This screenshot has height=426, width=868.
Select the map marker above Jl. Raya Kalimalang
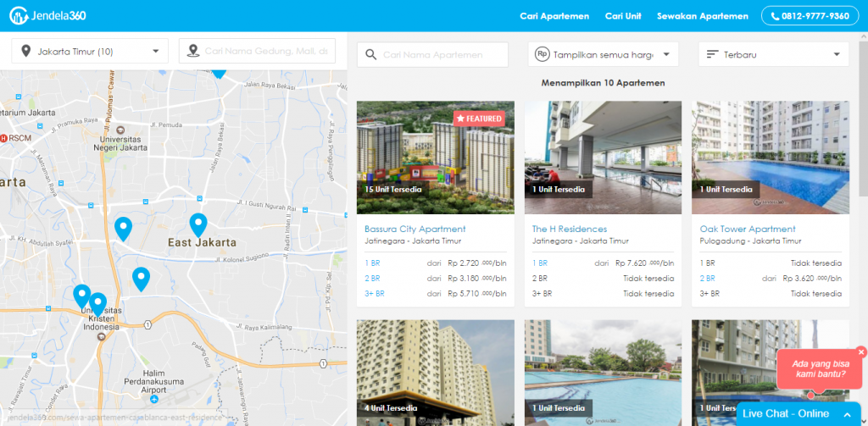point(142,279)
